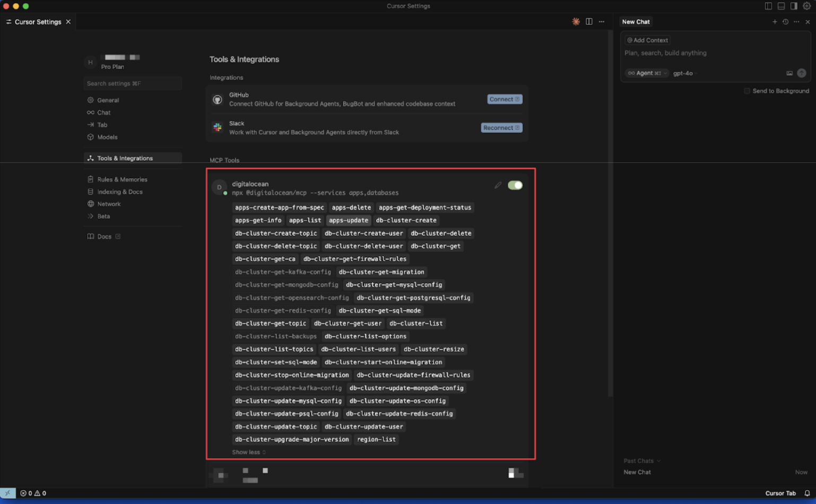The height and width of the screenshot is (504, 816).
Task: Open the Cursor settings sparkle icon in toolbar
Action: tap(576, 22)
